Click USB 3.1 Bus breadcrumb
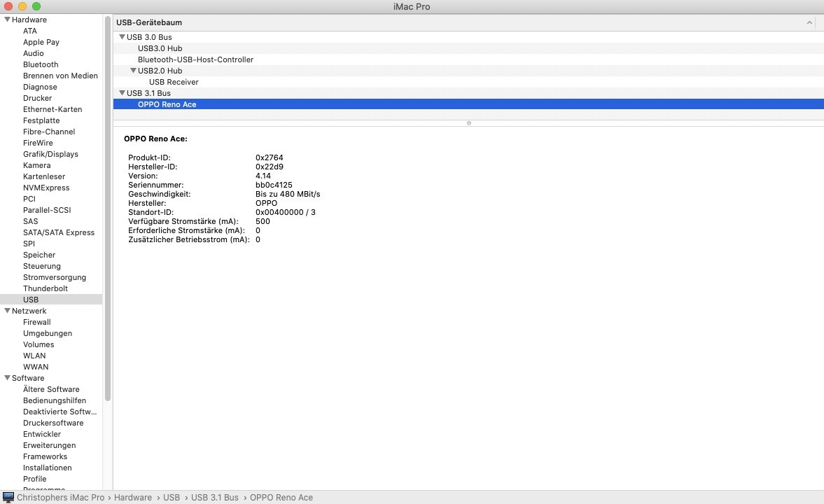Image resolution: width=824 pixels, height=504 pixels. [x=215, y=497]
